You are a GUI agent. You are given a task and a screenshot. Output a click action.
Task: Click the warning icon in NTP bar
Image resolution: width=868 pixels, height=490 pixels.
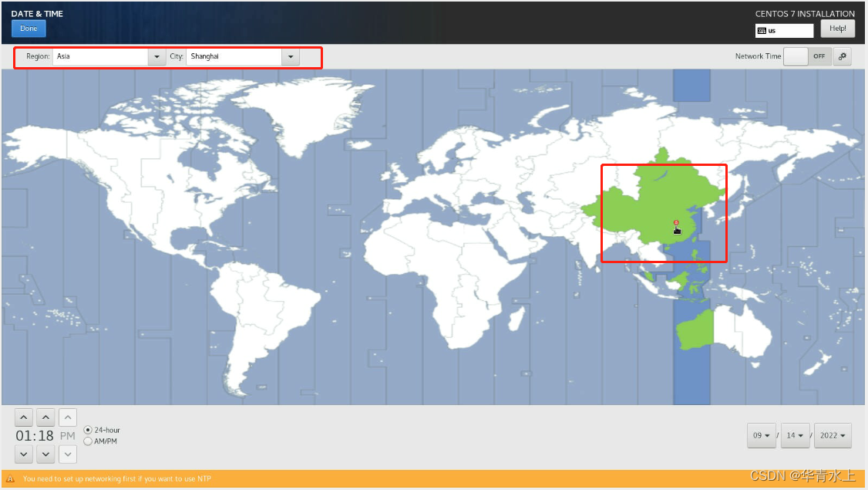tap(10, 479)
